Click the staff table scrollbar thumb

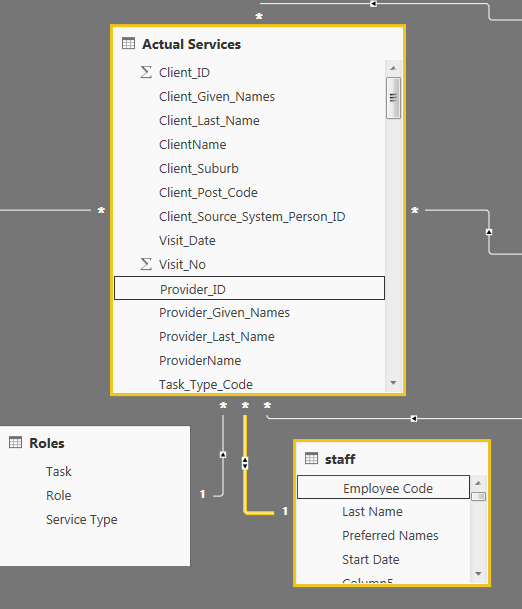[478, 497]
